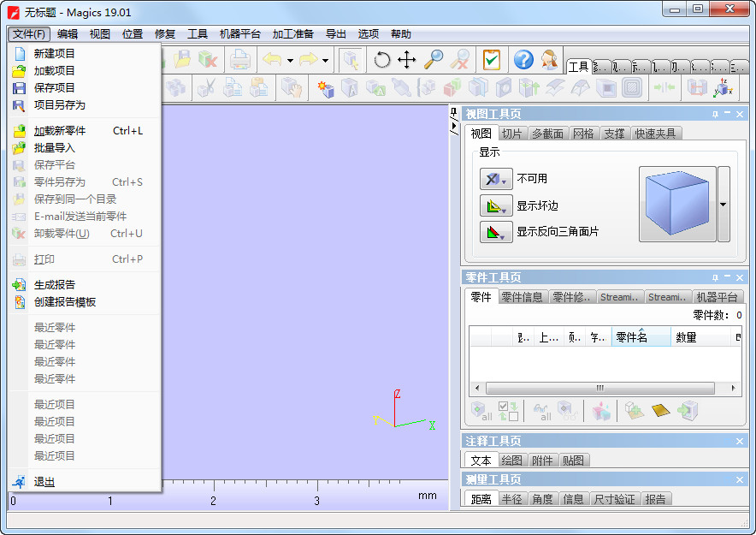Click the checklist clipboard toolbar icon
Image resolution: width=756 pixels, height=535 pixels.
click(492, 59)
